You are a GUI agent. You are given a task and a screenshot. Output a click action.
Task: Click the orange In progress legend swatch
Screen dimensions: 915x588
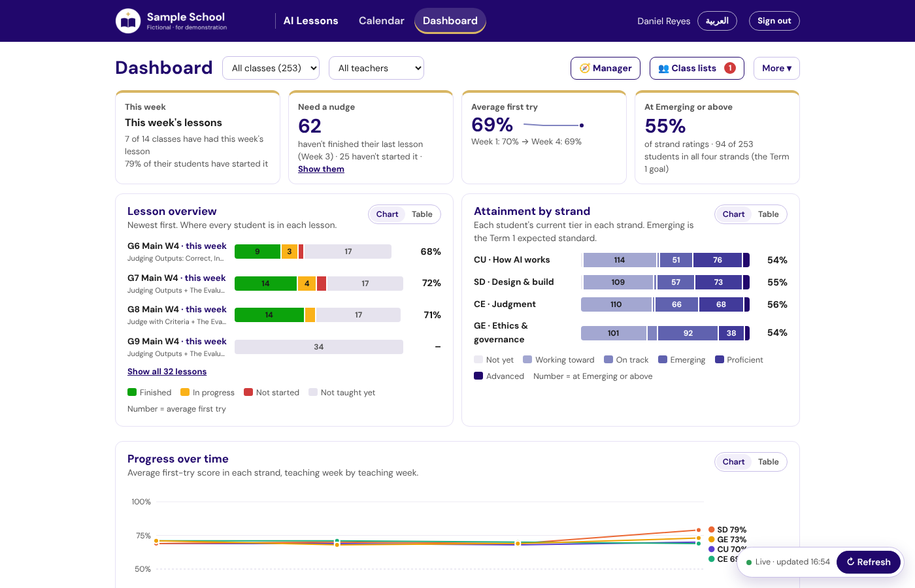(x=185, y=392)
